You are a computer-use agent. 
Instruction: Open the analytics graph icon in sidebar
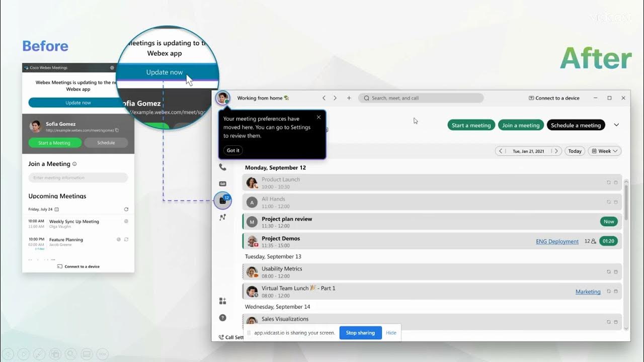click(222, 217)
